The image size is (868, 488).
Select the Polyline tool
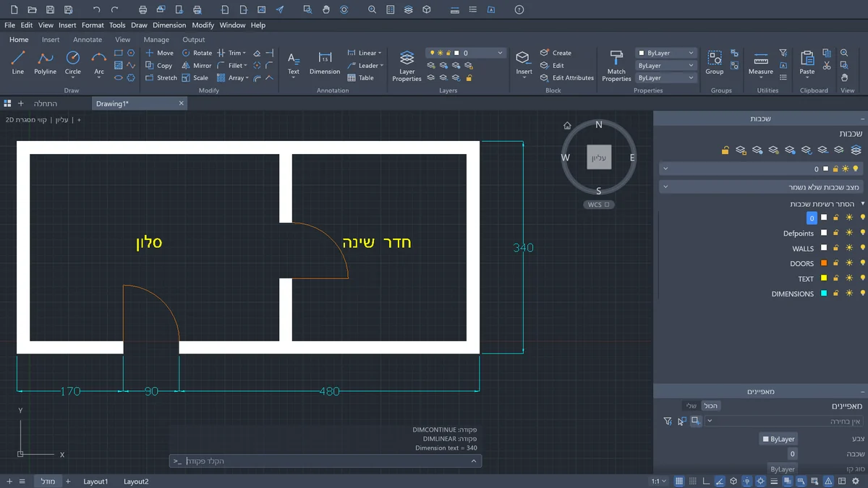pyautogui.click(x=45, y=63)
